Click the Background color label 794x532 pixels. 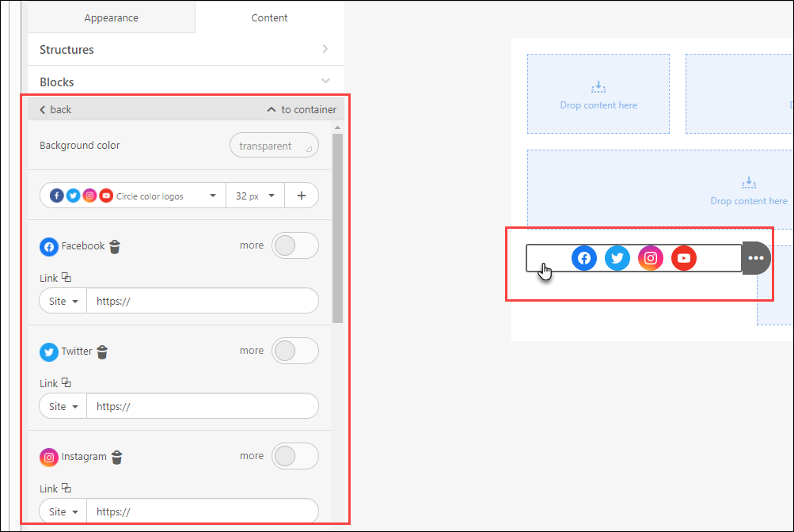(80, 146)
